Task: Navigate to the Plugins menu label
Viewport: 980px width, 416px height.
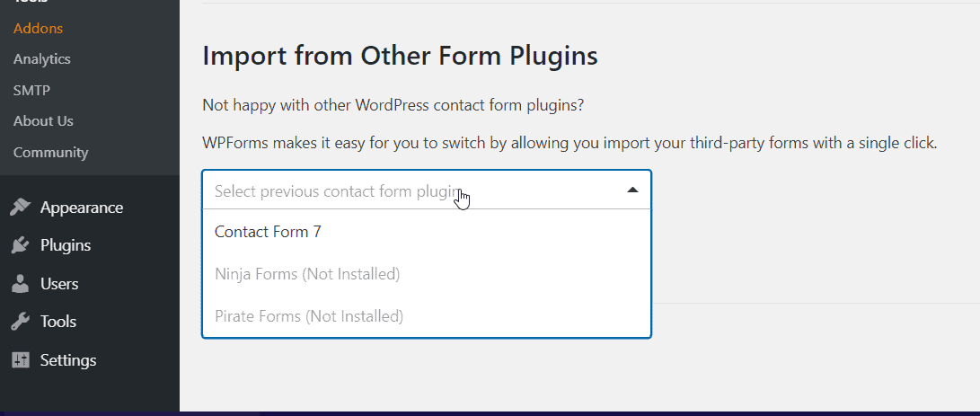Action: click(x=66, y=245)
